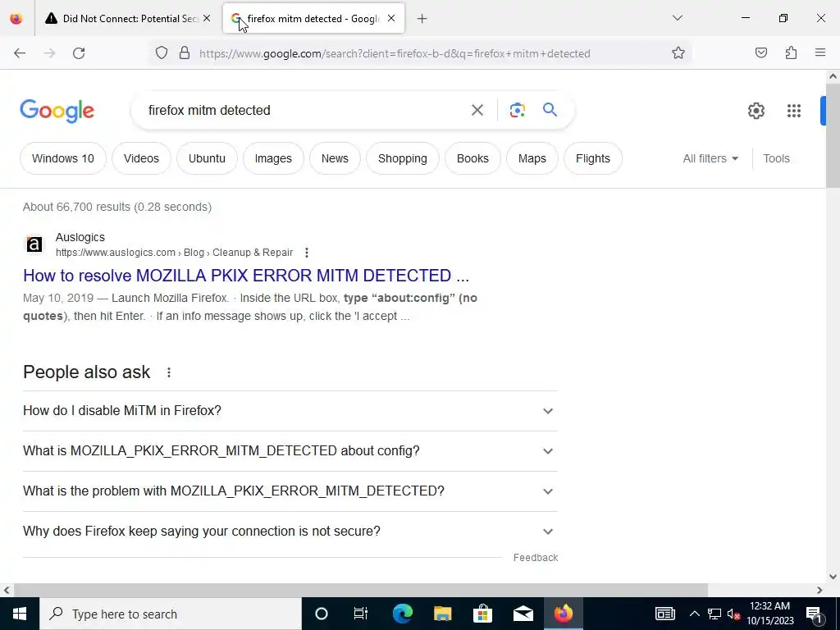Open the muted volume tray icon
Screen dimensions: 840x630
733,614
